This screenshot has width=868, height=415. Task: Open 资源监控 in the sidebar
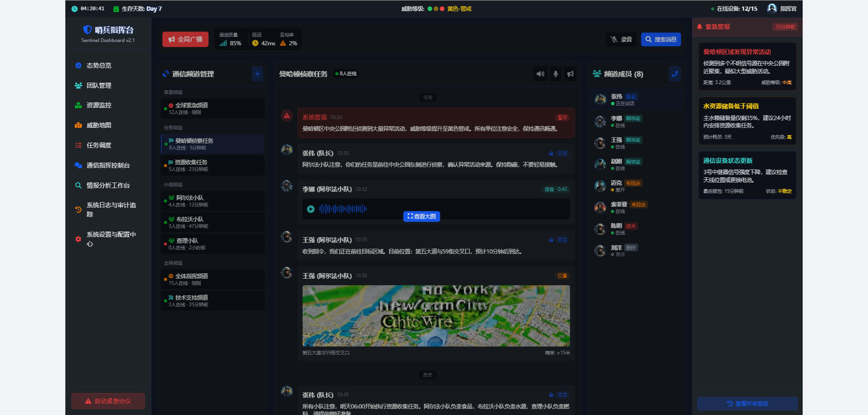click(x=108, y=105)
